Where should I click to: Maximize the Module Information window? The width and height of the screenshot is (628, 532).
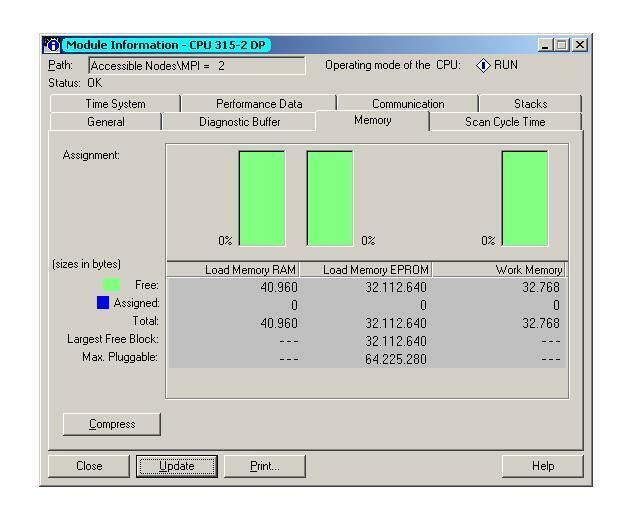point(561,45)
